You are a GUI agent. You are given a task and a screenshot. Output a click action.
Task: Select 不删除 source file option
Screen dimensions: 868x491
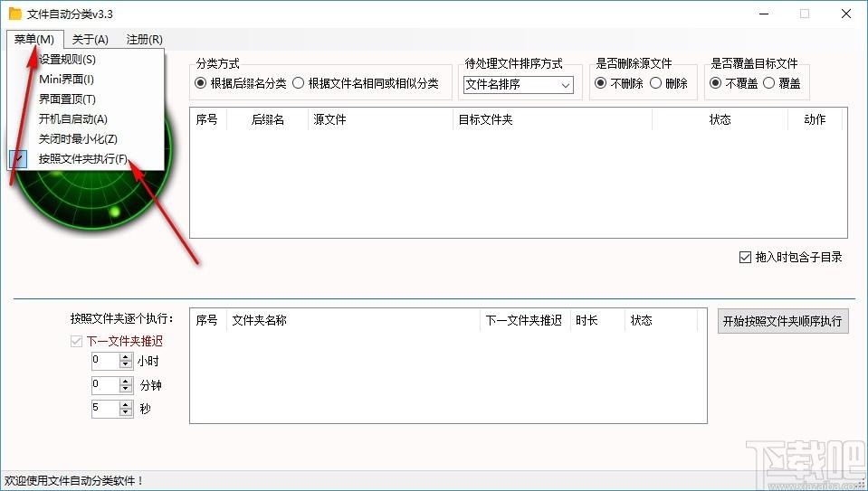[x=619, y=83]
